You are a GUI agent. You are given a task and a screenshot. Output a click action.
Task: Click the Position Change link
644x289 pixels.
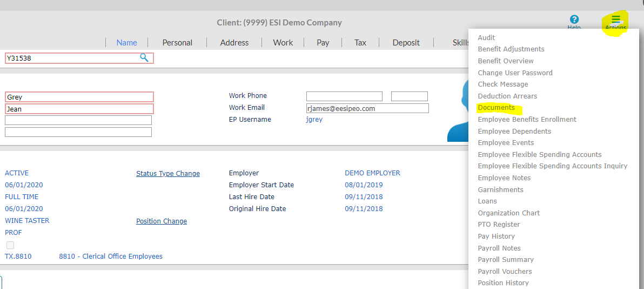[162, 221]
